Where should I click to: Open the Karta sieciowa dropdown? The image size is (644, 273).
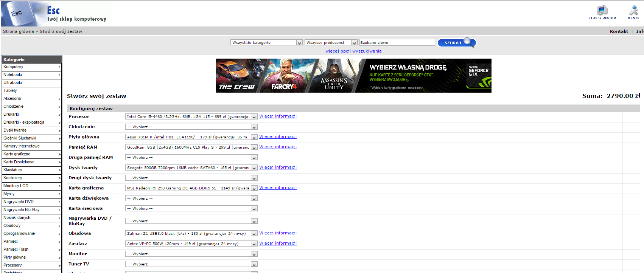[x=191, y=209]
